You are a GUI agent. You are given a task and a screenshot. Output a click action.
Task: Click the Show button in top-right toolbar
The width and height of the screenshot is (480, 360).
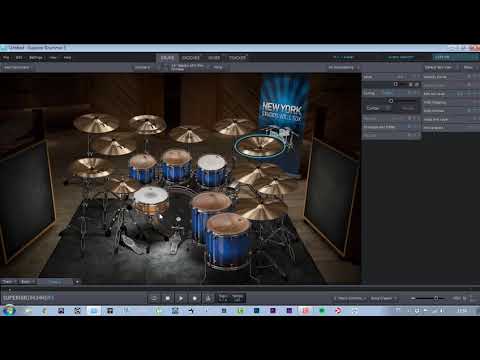click(469, 67)
